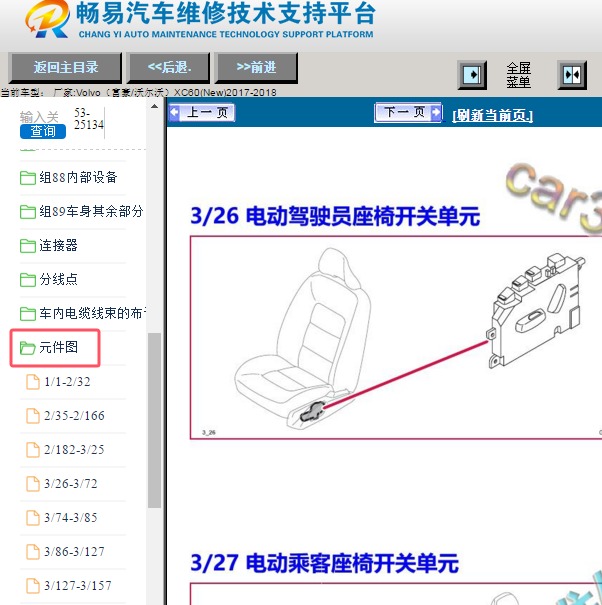Click the expand-right panel arrow icon
Viewport: 602px width, 605px height.
point(472,75)
